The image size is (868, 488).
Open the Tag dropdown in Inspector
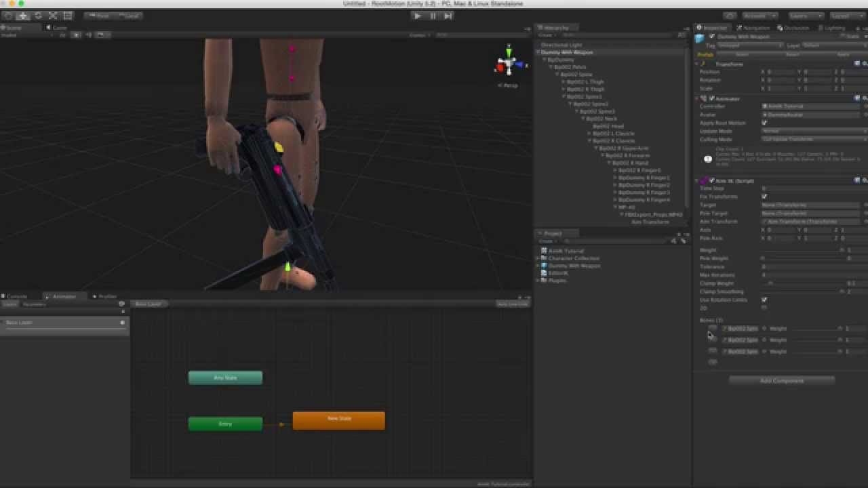[x=751, y=45]
